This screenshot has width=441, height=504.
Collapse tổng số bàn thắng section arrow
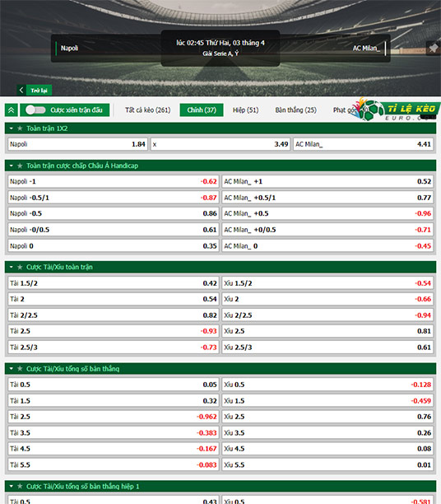point(12,369)
